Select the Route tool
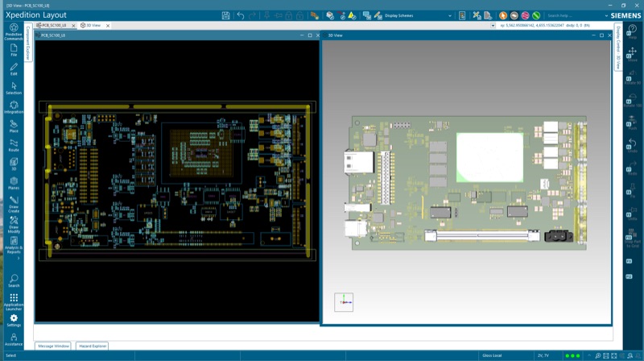The image size is (644, 361). pyautogui.click(x=14, y=145)
